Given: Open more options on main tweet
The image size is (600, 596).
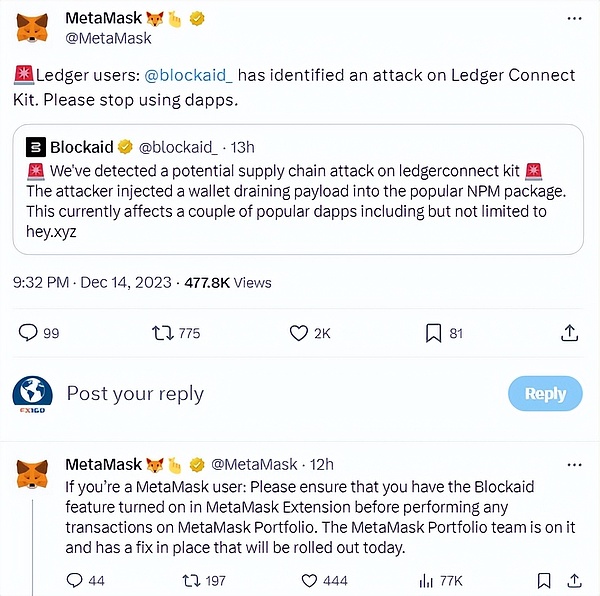Looking at the screenshot, I should click(x=573, y=19).
